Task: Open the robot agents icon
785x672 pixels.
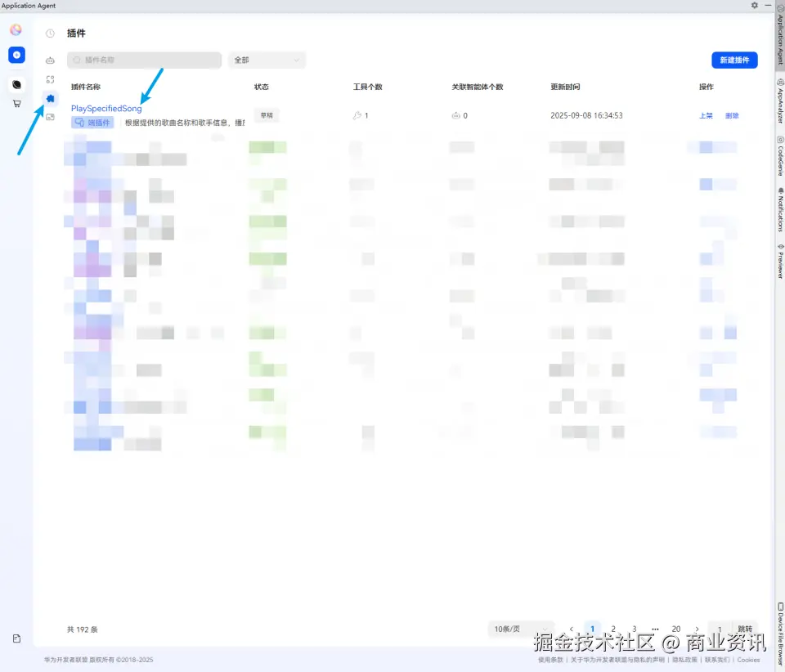Action: 50,60
